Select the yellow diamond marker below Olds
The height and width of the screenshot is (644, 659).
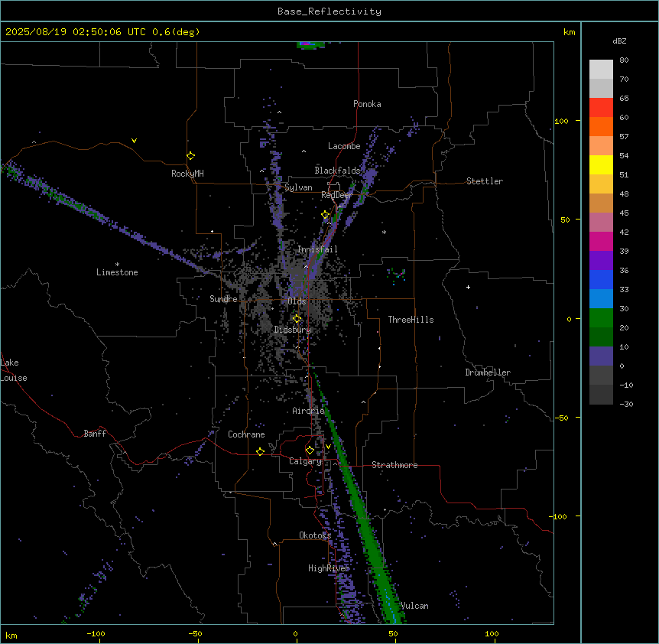point(297,319)
